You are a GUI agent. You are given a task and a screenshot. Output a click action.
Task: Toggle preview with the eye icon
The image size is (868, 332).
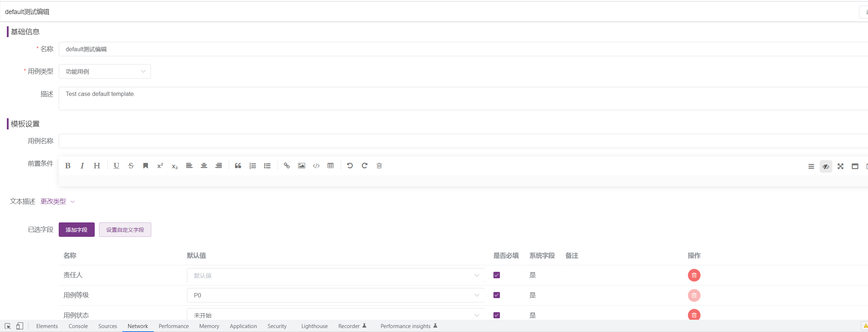(826, 166)
